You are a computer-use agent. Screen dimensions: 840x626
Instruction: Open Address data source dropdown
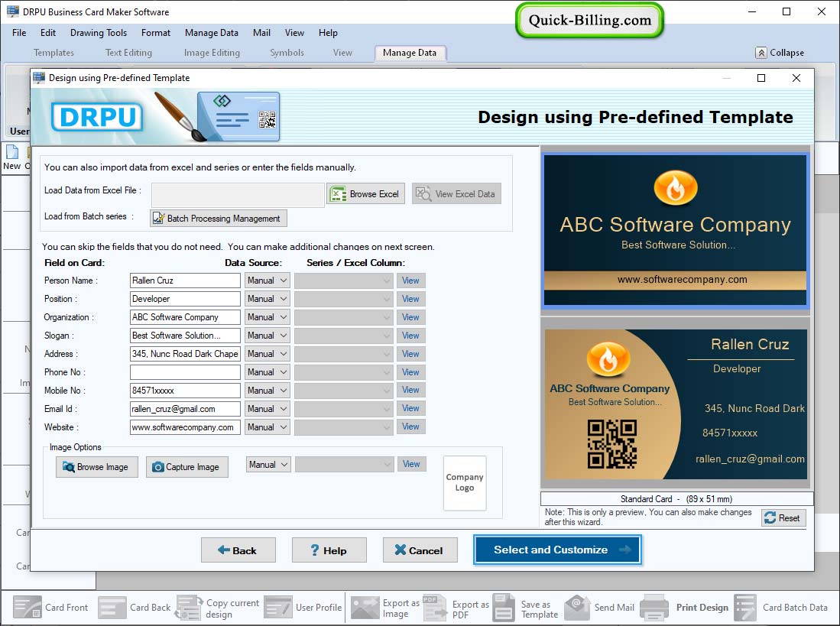[x=268, y=354]
